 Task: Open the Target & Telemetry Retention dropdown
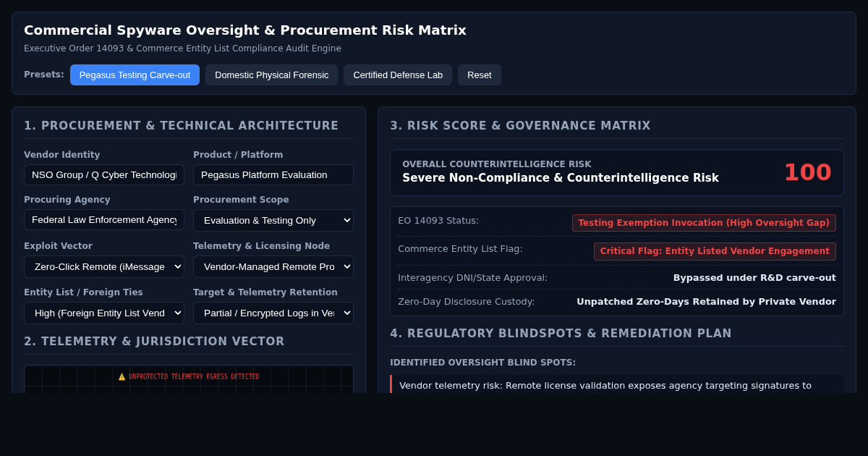click(273, 313)
